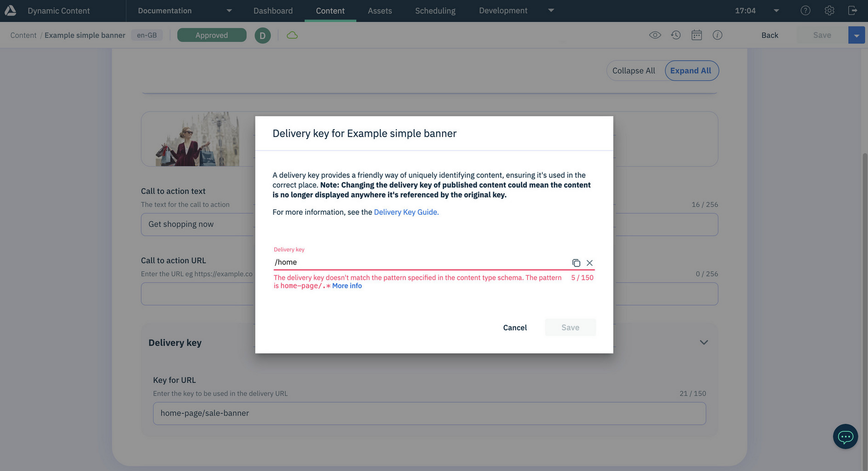Click the 21 / 150 character counter

point(693,393)
